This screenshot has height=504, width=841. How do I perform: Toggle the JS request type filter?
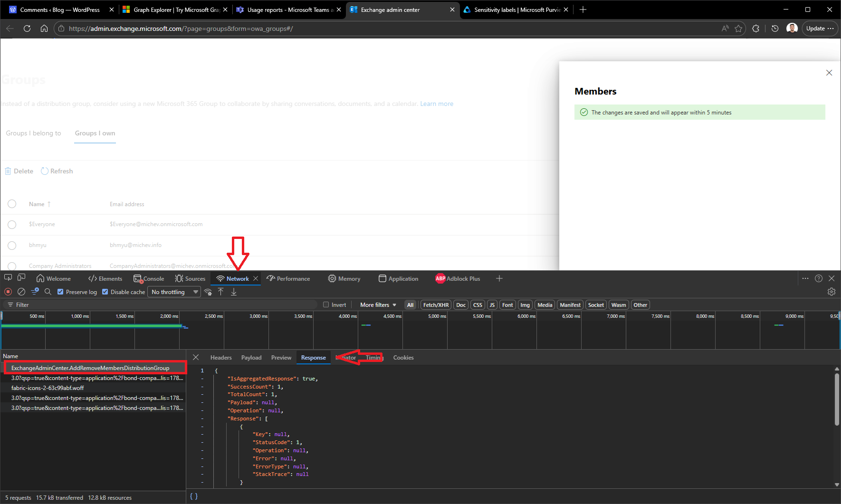(x=492, y=305)
